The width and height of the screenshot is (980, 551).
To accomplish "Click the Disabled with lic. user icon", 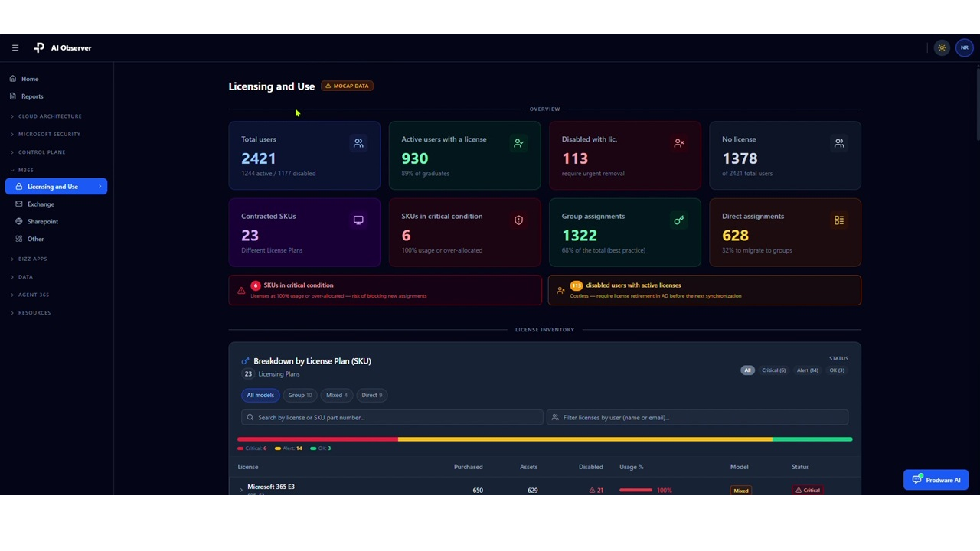I will [x=678, y=143].
